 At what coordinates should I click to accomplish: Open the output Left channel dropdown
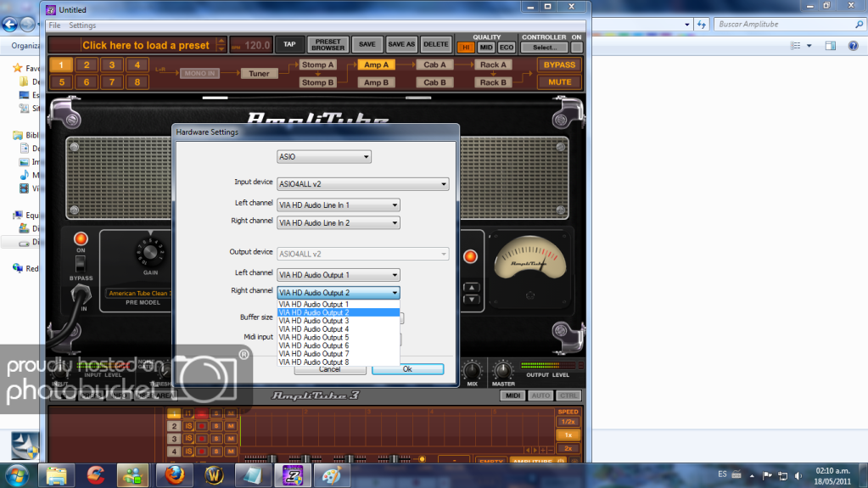[338, 274]
